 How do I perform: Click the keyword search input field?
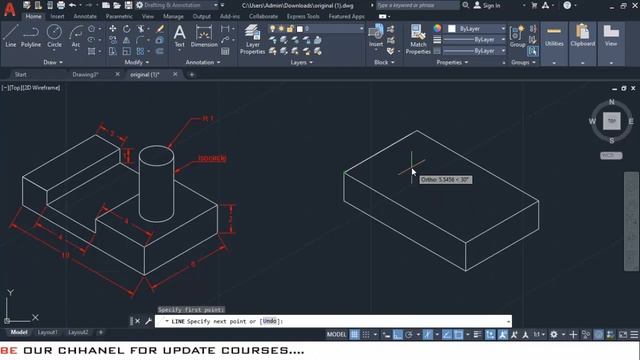[x=418, y=5]
